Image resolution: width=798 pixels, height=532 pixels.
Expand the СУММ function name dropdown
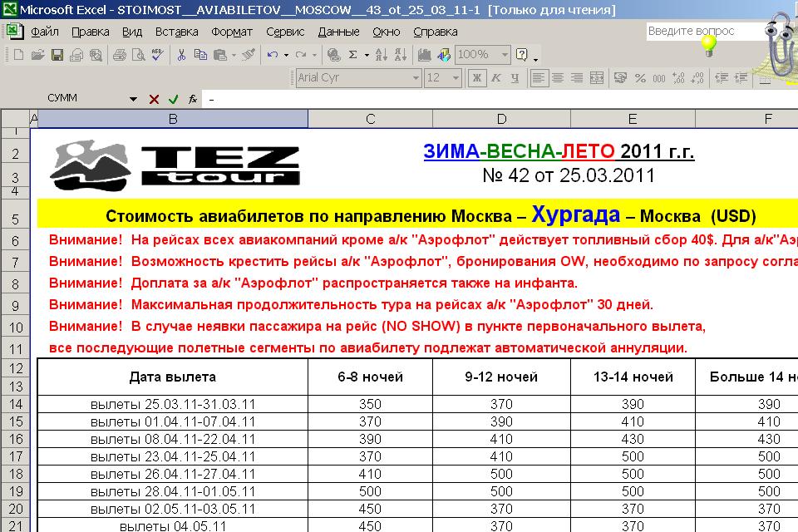pos(133,99)
